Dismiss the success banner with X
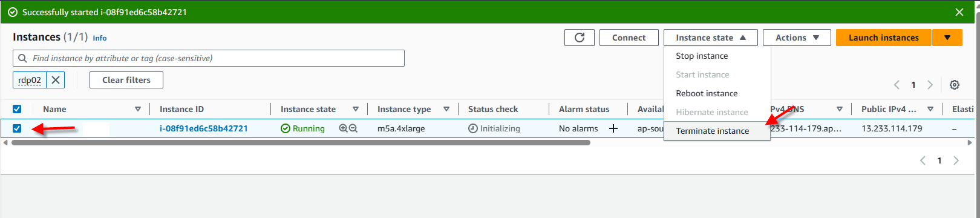This screenshot has height=218, width=980. coord(959,12)
